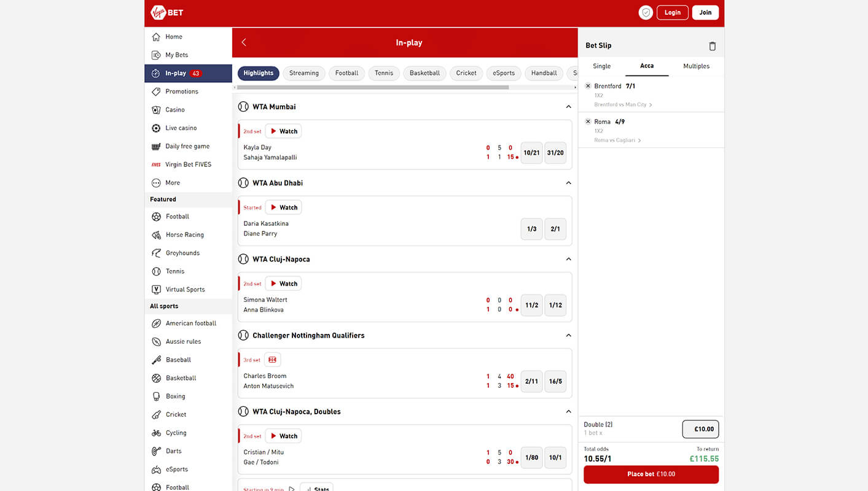The height and width of the screenshot is (491, 868).
Task: Click the More ellipsis icon
Action: point(156,183)
